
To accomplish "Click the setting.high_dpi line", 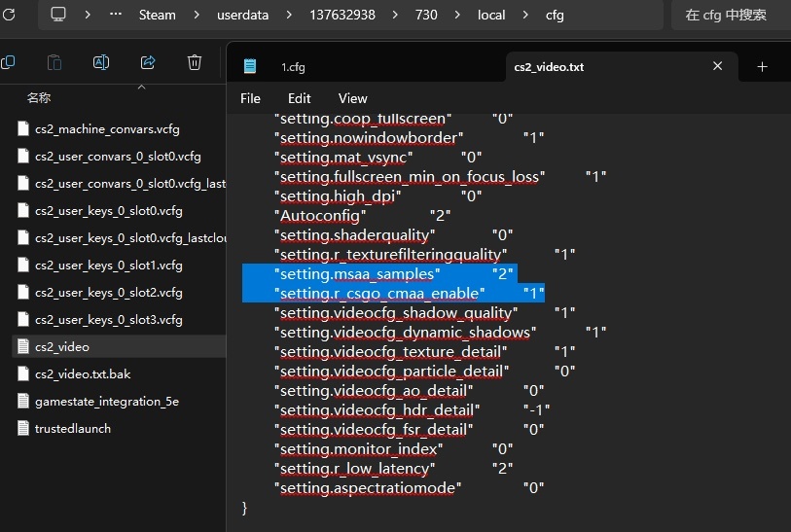I will pos(378,196).
